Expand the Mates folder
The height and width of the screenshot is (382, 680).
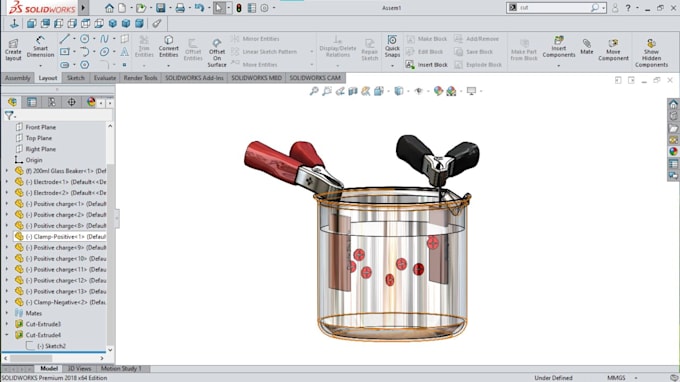[7, 313]
